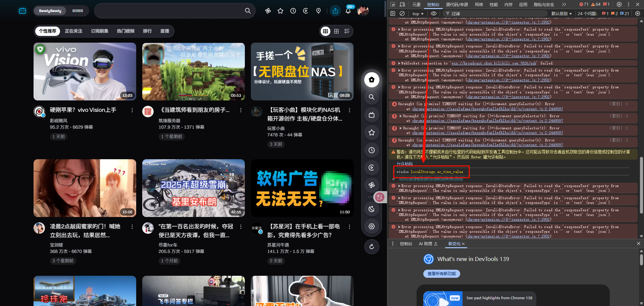The image size is (644, 306).
Task: Toggle the live expression eye icon
Action: [434, 13]
